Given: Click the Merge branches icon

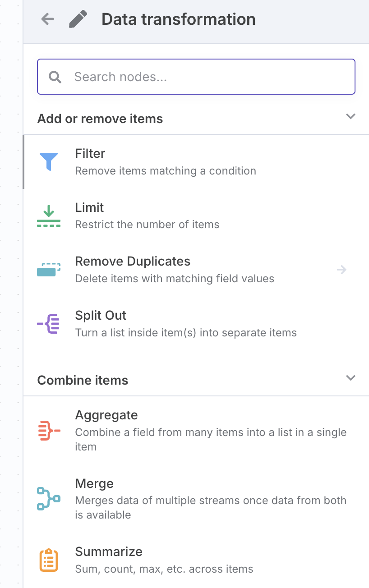Looking at the screenshot, I should point(49,498).
